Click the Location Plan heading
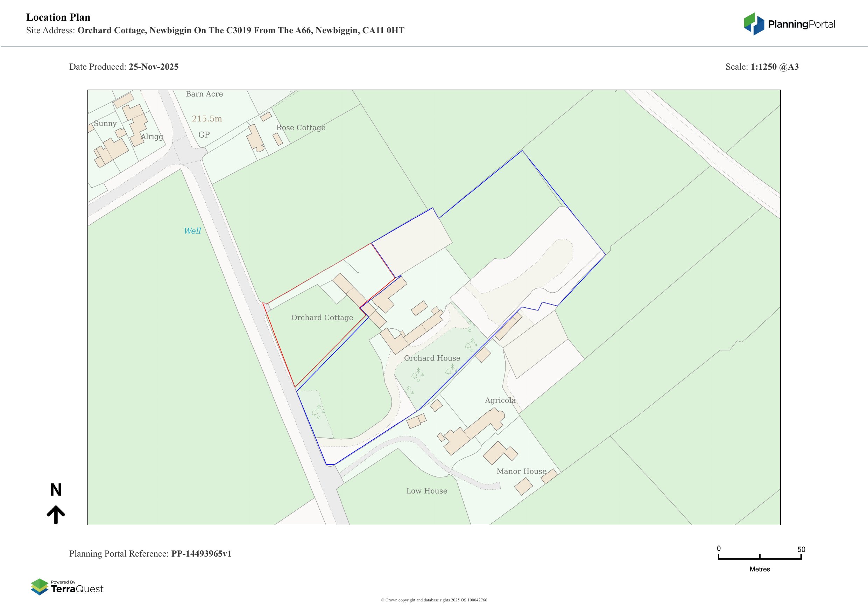This screenshot has width=868, height=614. 58,18
